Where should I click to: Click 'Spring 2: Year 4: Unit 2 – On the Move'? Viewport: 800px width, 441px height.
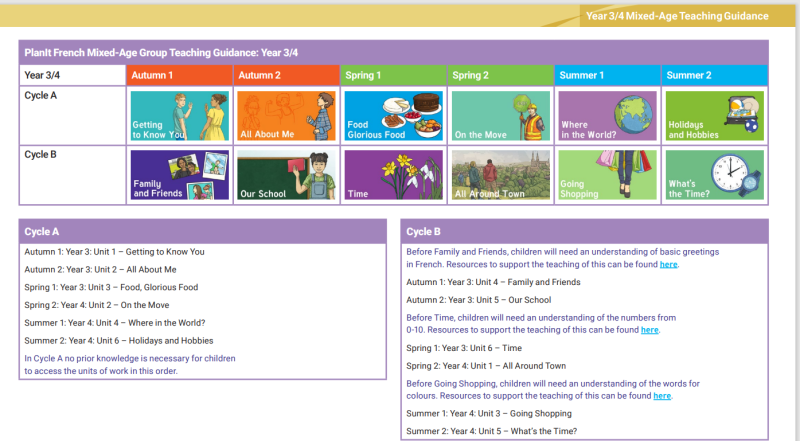point(97,305)
